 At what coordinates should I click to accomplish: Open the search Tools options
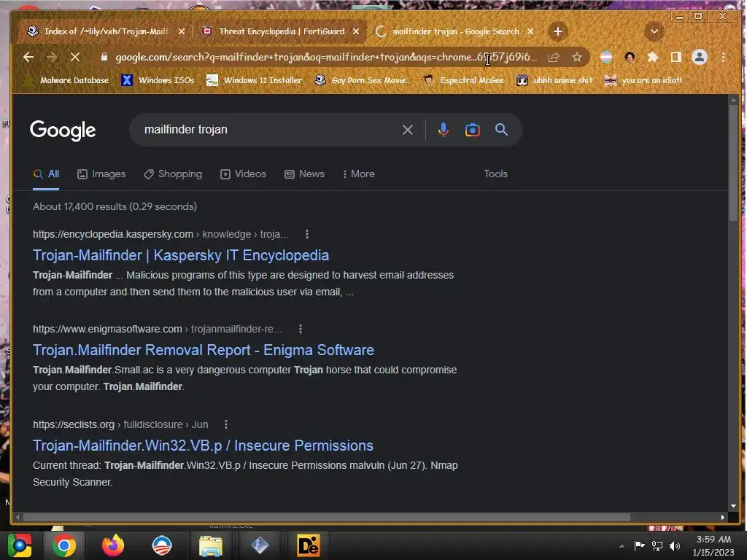click(495, 174)
